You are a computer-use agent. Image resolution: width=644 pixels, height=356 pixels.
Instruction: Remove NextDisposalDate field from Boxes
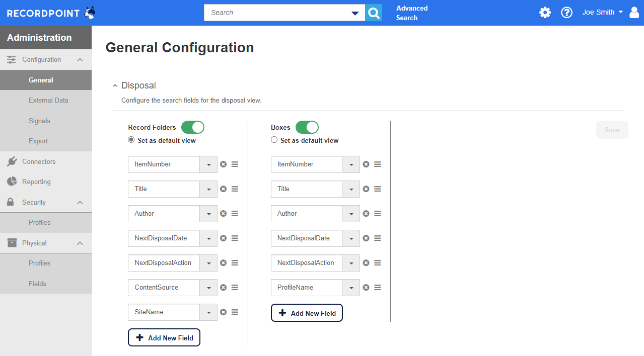[366, 238]
